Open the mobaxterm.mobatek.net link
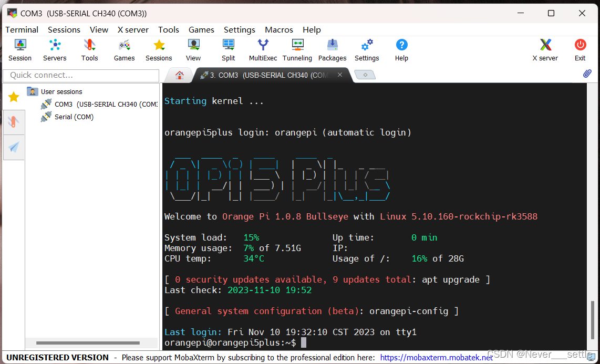This screenshot has width=600, height=364. click(x=437, y=358)
